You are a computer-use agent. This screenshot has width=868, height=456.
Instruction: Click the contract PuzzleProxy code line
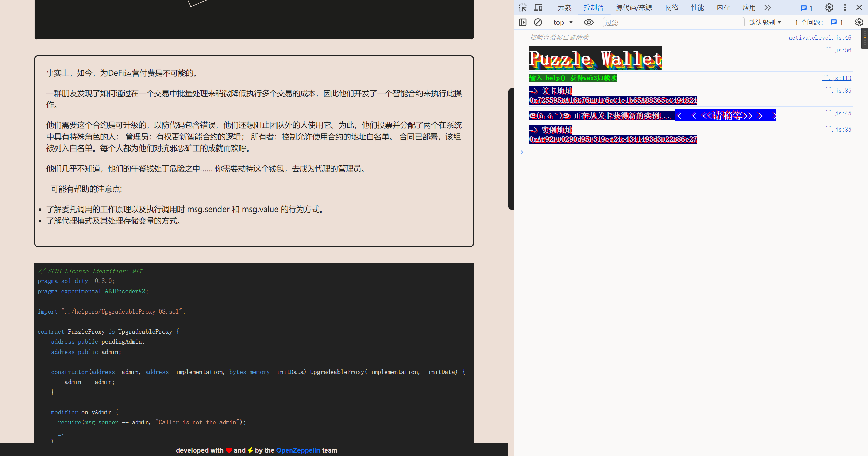point(109,332)
